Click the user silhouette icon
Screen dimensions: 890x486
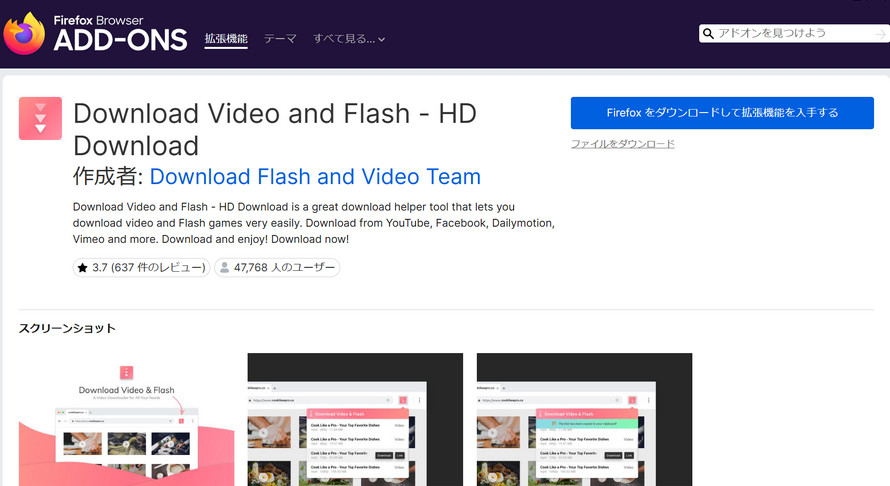[x=225, y=267]
